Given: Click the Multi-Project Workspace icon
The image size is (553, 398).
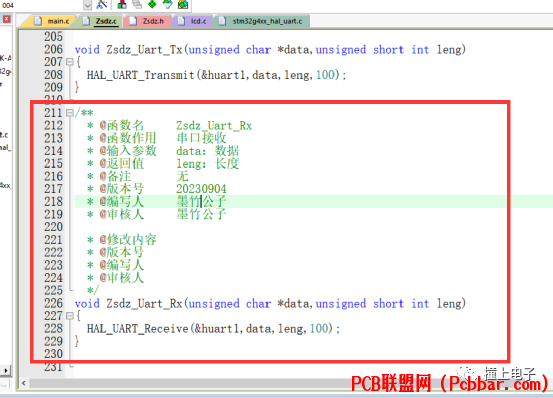Looking at the screenshot, I should tap(137, 4).
